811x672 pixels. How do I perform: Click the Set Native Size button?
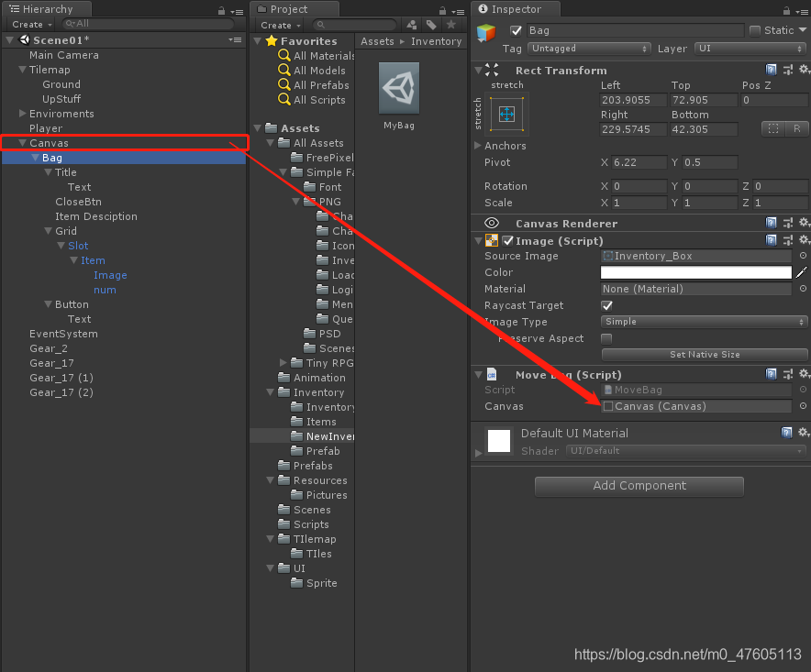[x=705, y=354]
